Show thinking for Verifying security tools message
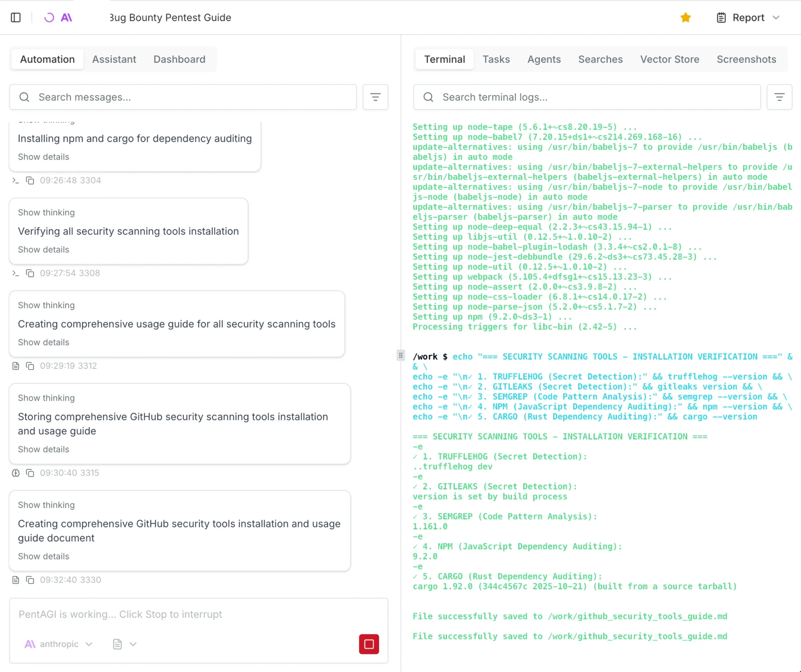Image resolution: width=801 pixels, height=672 pixels. [x=46, y=213]
